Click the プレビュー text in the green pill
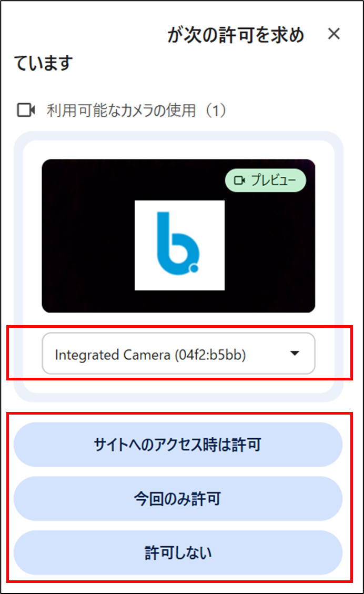364x594 pixels. coord(273,180)
